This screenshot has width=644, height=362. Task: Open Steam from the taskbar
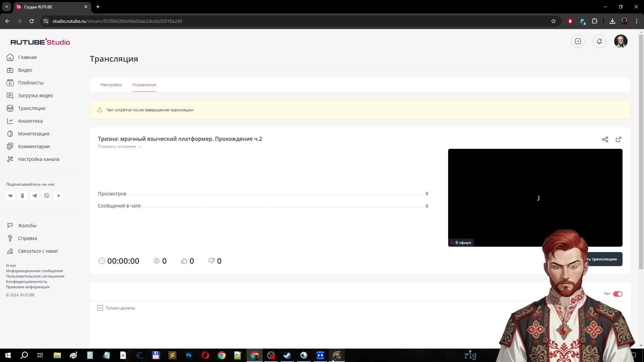287,355
